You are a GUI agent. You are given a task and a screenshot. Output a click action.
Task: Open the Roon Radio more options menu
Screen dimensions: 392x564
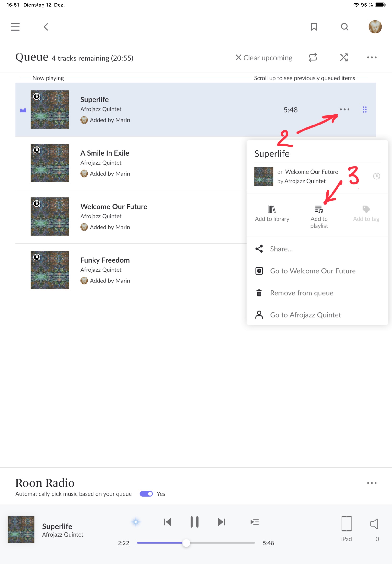(372, 483)
